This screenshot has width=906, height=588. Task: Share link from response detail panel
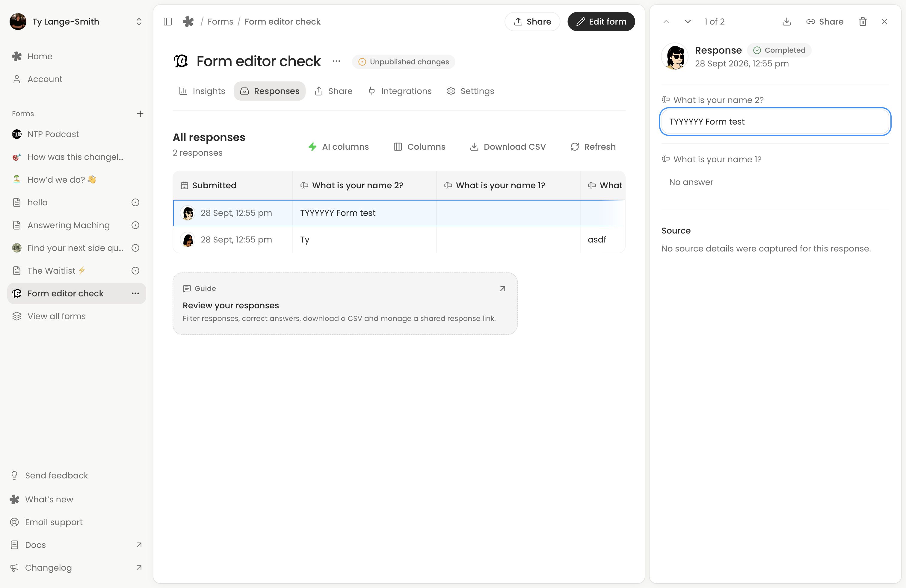825,22
